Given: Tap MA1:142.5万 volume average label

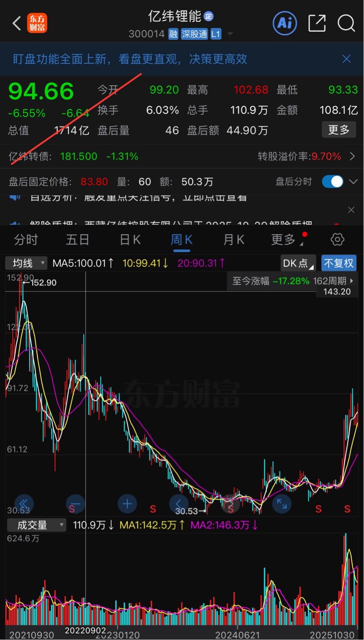Looking at the screenshot, I should [152, 525].
